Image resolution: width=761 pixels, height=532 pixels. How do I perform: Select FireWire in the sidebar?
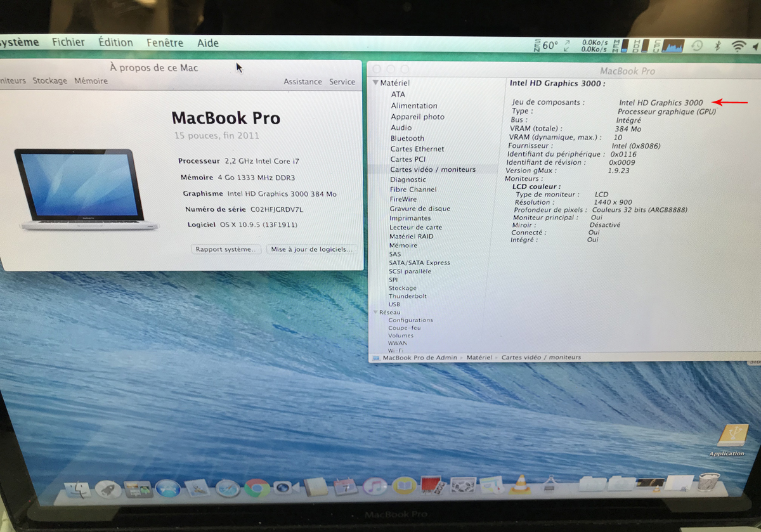403,199
